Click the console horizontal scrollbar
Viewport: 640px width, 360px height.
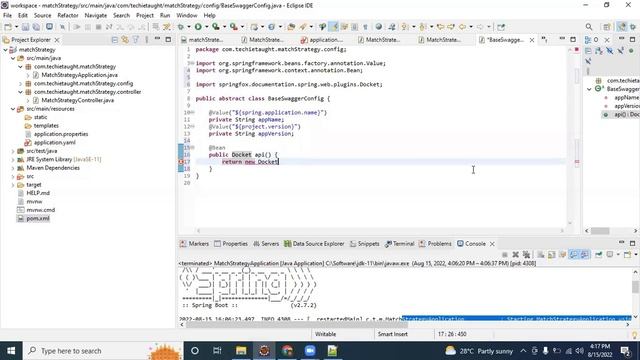click(x=297, y=325)
